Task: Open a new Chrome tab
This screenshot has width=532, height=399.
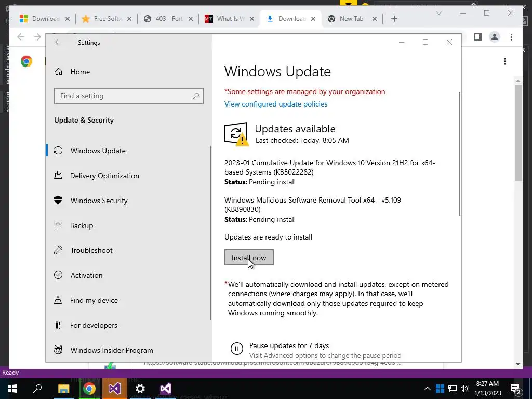Action: click(x=394, y=19)
